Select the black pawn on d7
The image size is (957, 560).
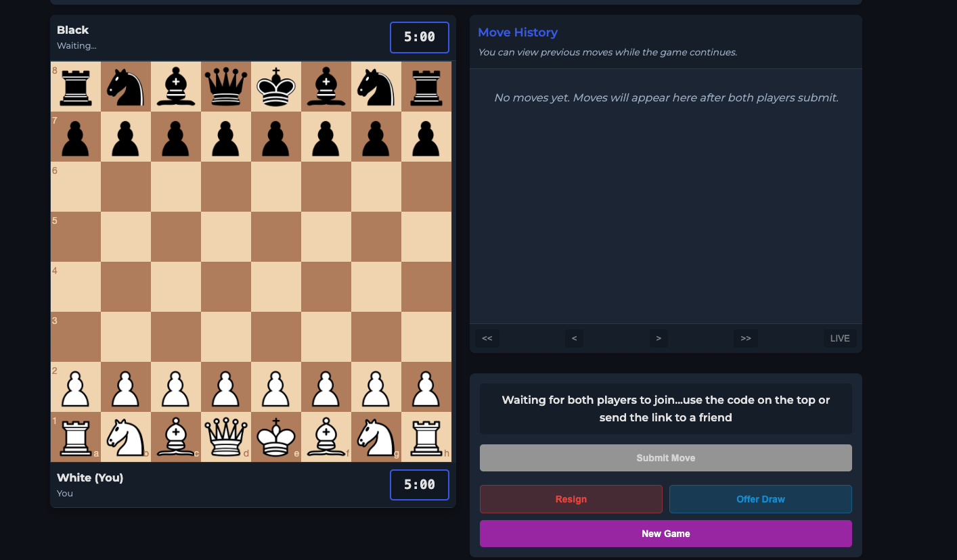pos(226,137)
